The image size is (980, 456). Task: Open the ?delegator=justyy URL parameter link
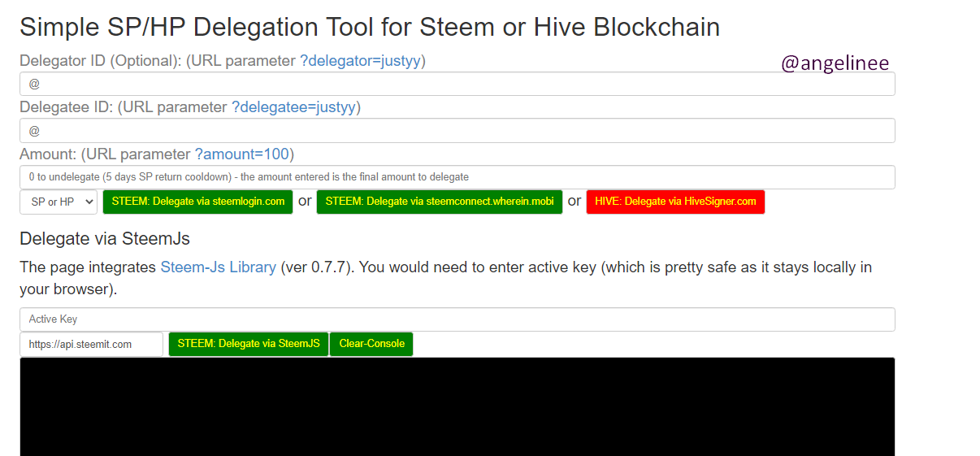tap(360, 61)
